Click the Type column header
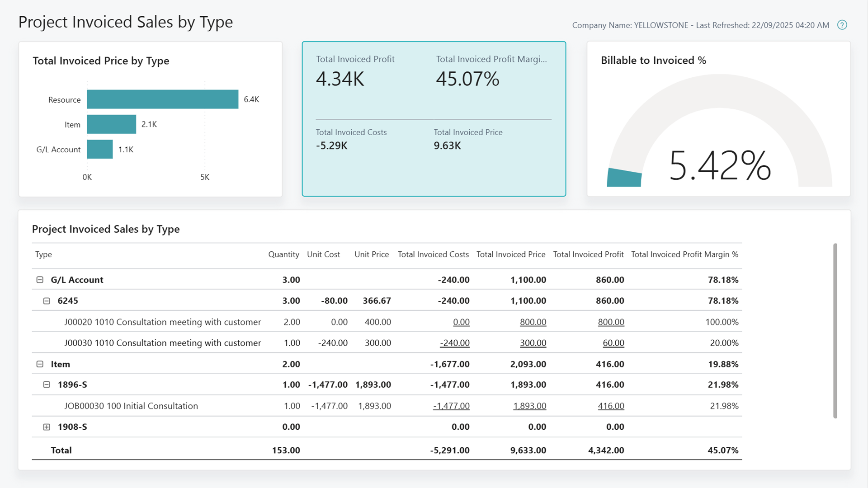Image resolution: width=868 pixels, height=488 pixels. [43, 254]
